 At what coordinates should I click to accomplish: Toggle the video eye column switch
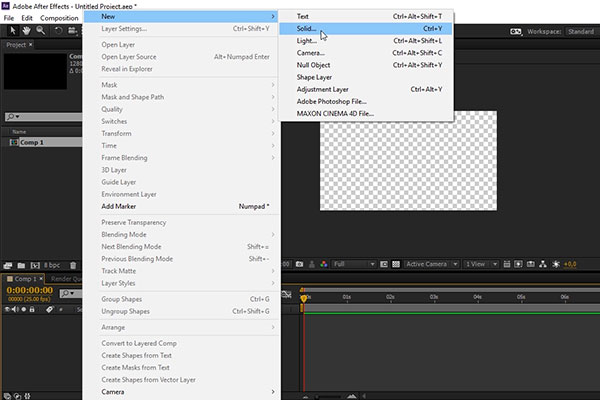point(7,309)
